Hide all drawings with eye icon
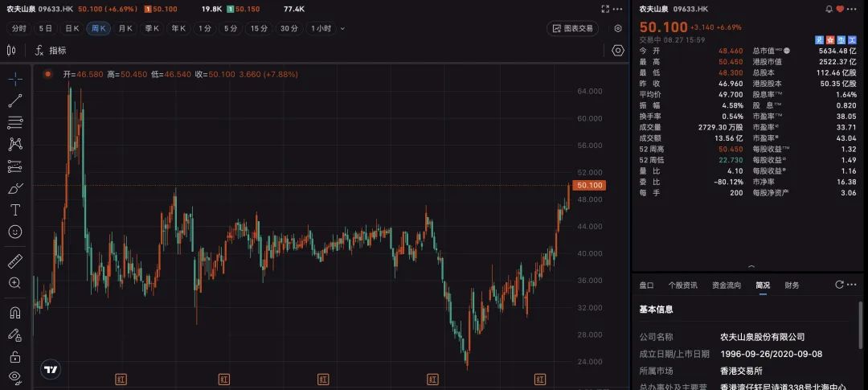The height and width of the screenshot is (390, 868). [x=14, y=376]
